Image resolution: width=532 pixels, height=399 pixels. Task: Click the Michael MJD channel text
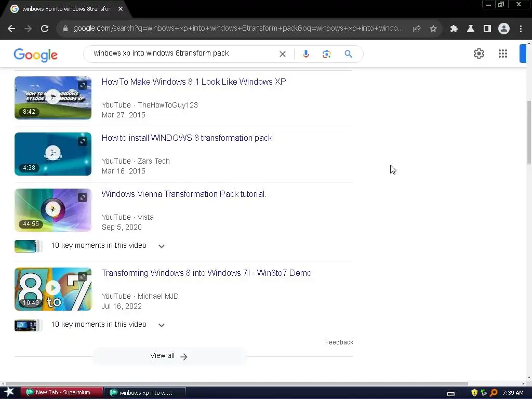[158, 296]
